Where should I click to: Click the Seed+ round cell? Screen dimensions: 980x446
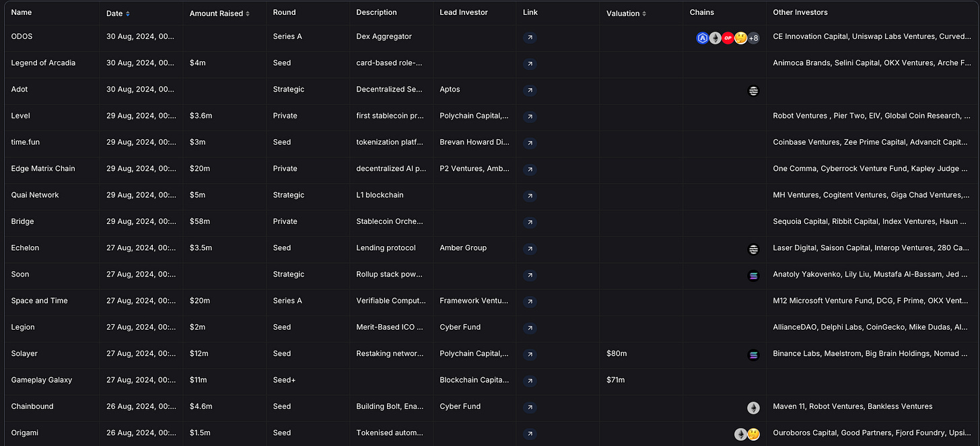coord(284,379)
